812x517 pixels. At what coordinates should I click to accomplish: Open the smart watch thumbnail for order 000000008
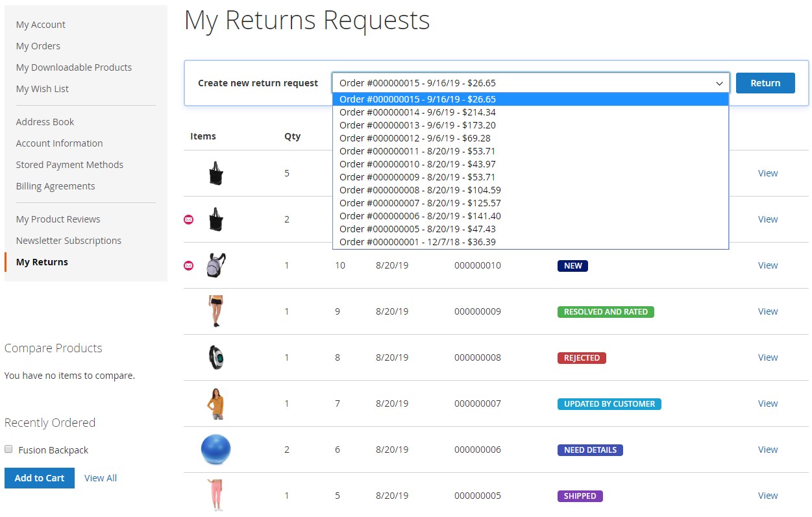tap(215, 357)
